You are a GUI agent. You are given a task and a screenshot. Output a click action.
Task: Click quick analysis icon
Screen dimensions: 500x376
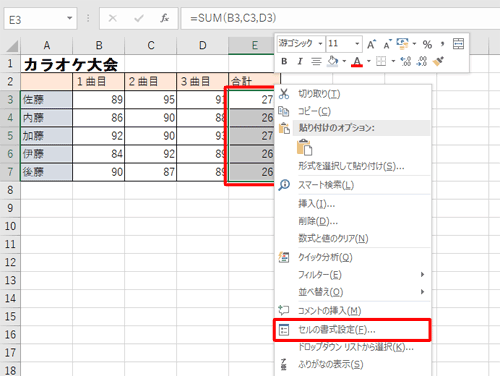pos(284,257)
